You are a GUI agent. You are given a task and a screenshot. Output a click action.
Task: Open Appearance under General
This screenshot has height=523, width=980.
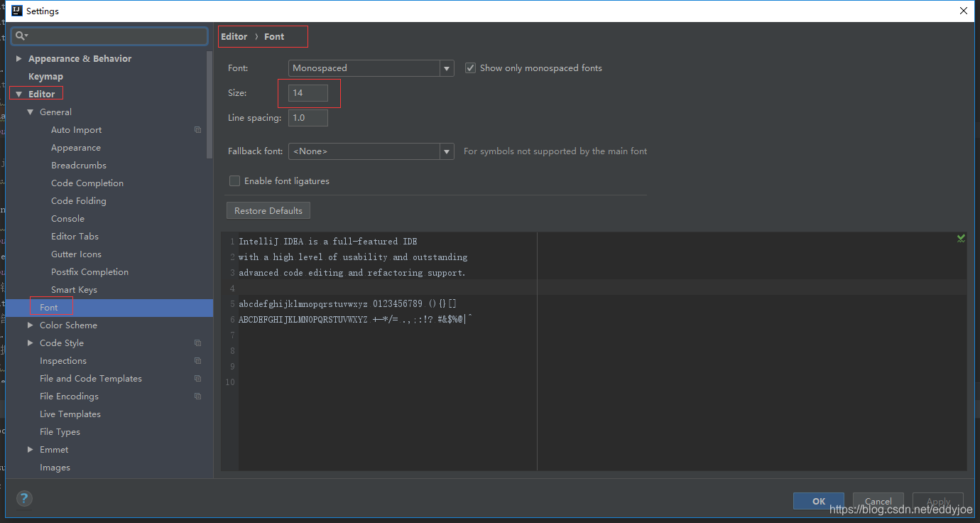click(x=76, y=148)
